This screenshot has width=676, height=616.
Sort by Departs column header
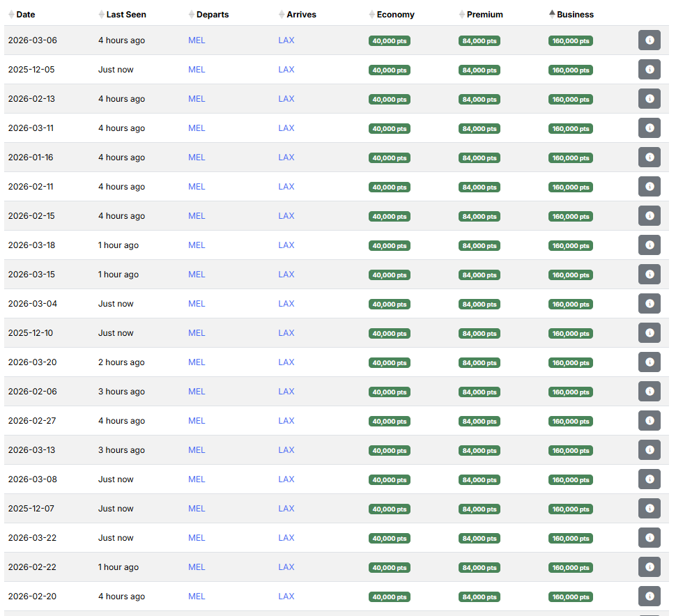212,15
